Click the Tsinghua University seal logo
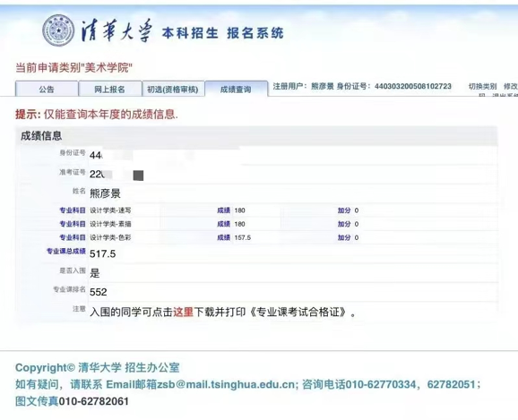This screenshot has height=420, width=518. (x=58, y=30)
